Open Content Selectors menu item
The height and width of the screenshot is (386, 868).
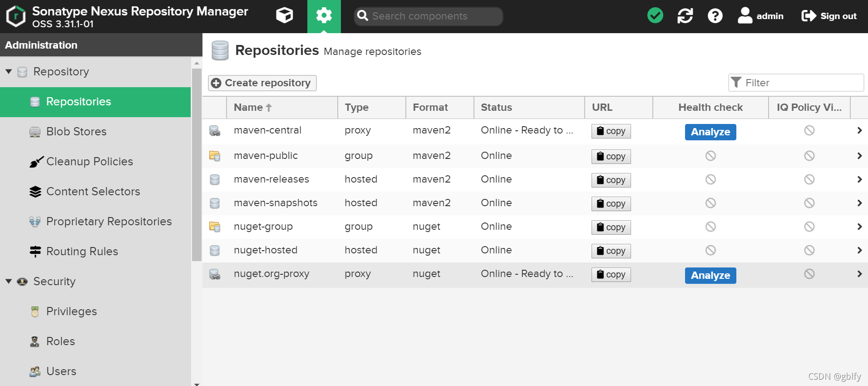pyautogui.click(x=95, y=192)
